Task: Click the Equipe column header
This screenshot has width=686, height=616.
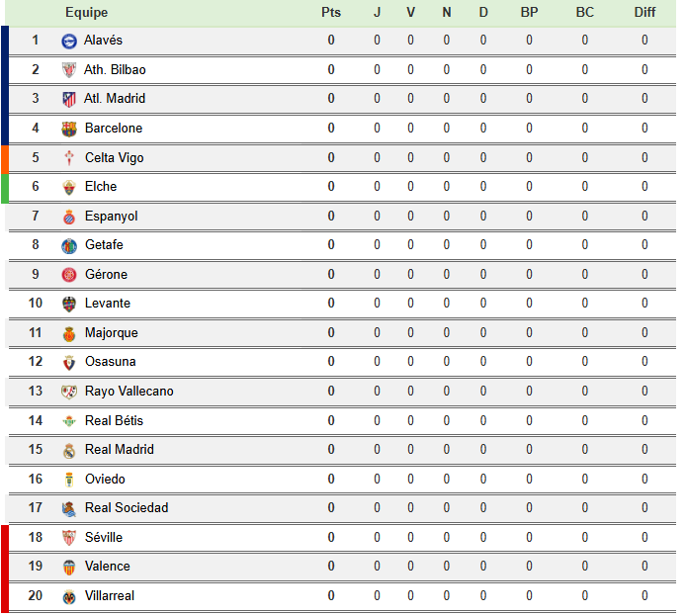Action: [x=87, y=13]
